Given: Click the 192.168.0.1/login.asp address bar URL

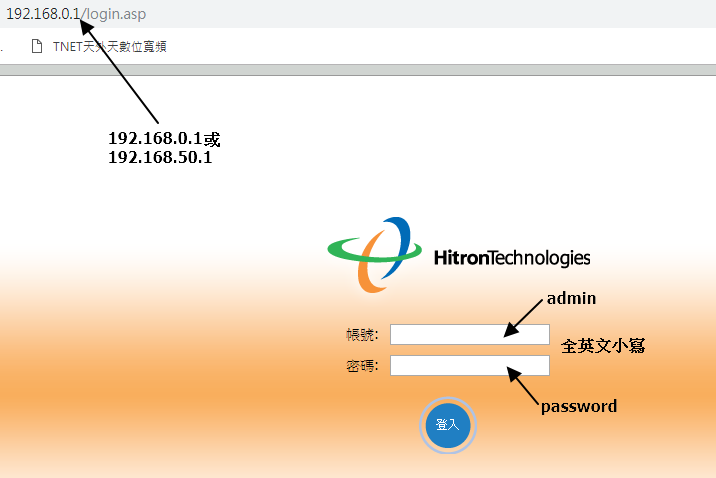Looking at the screenshot, I should pos(76,14).
